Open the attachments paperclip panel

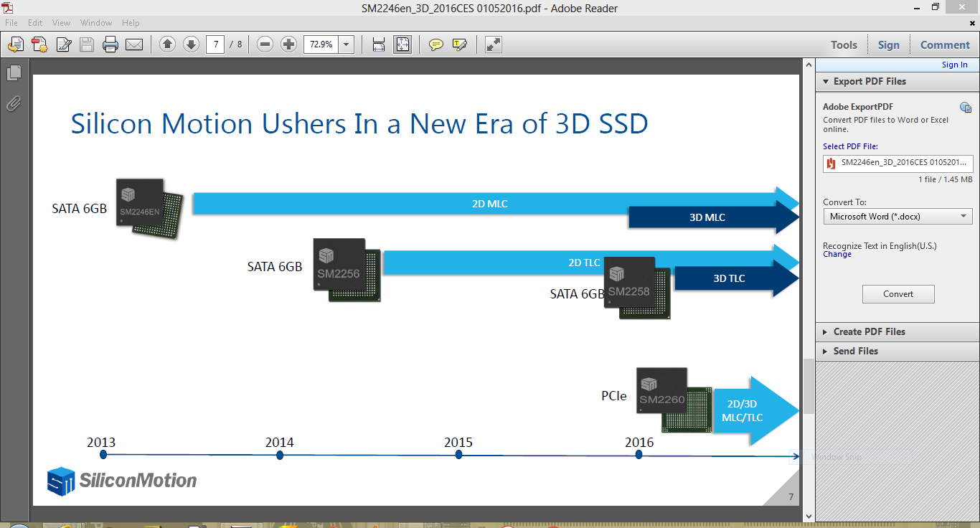14,103
